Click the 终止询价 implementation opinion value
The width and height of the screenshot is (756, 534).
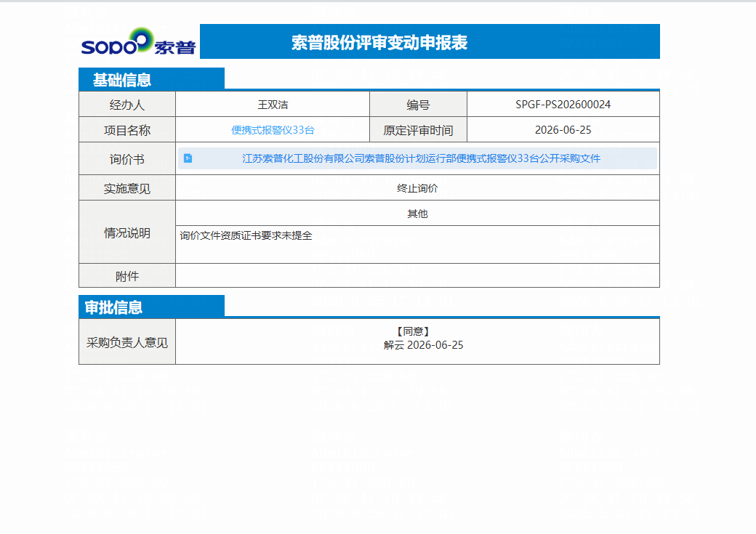[x=417, y=188]
